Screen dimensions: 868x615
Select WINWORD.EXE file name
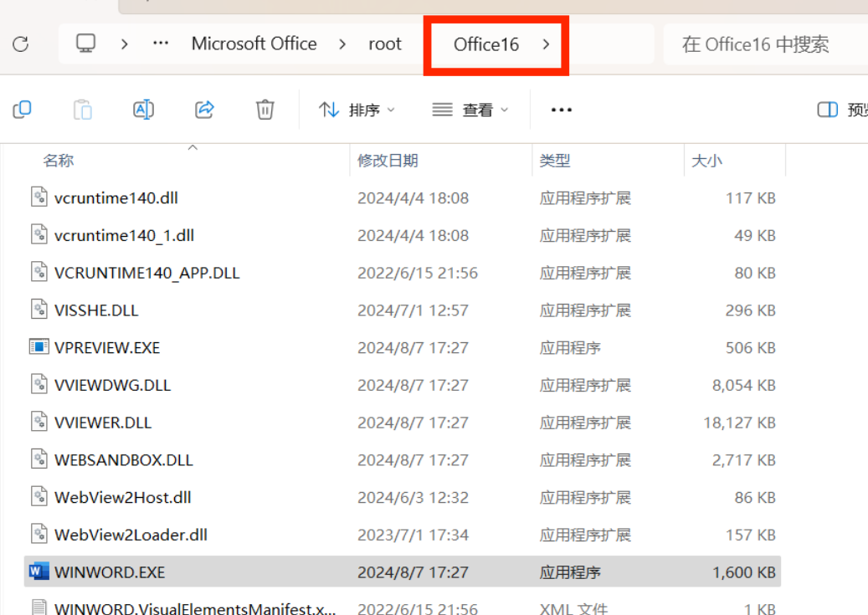110,572
